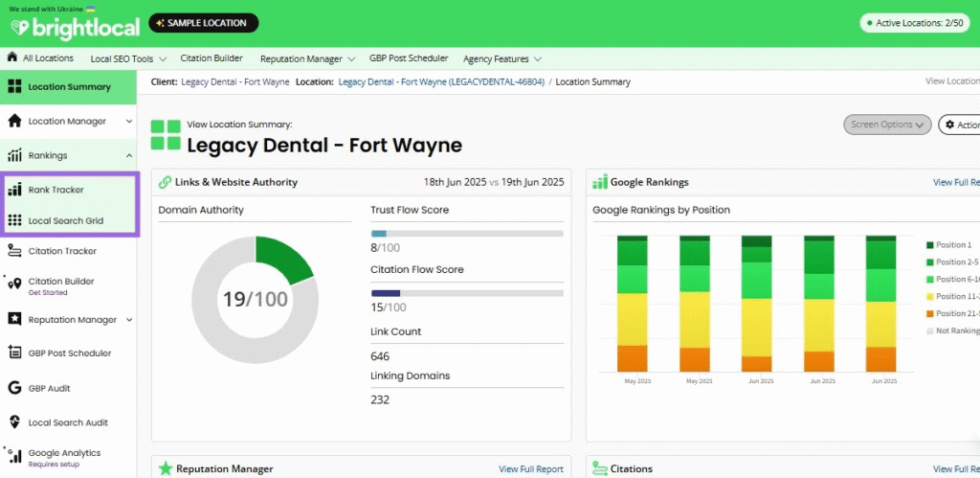
Task: Click the Linking Domains value 232
Action: point(380,399)
